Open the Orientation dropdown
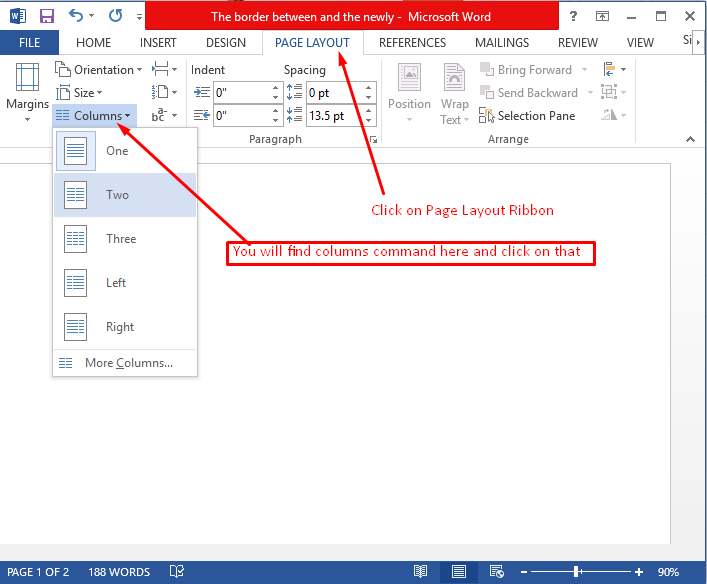This screenshot has width=707, height=584. click(x=99, y=69)
